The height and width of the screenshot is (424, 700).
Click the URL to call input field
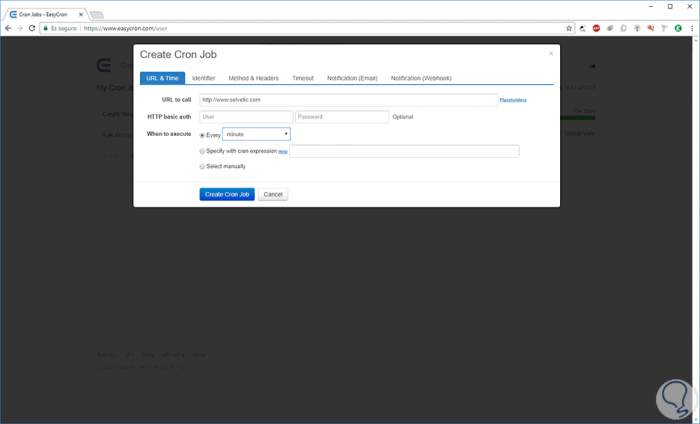[x=349, y=100]
